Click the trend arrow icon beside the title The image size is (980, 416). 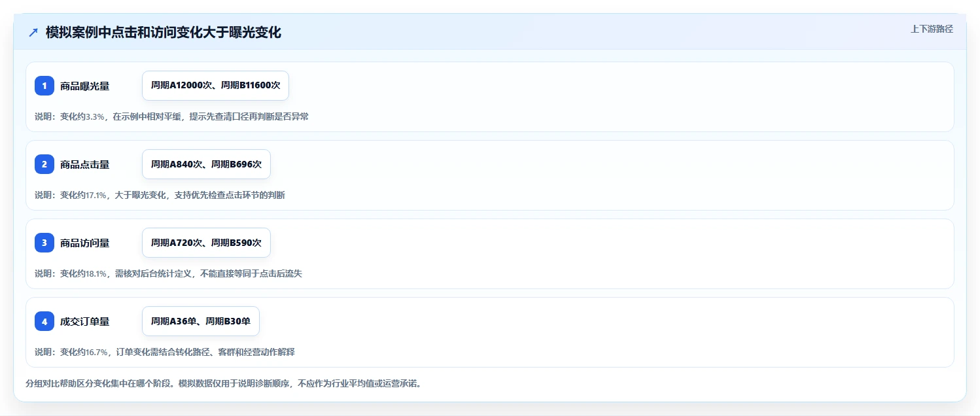coord(33,33)
